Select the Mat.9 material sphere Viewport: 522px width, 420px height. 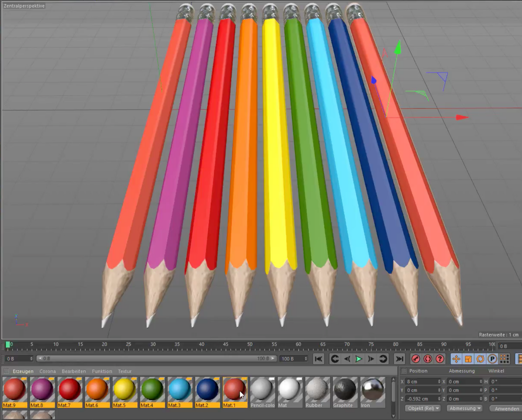click(x=15, y=392)
